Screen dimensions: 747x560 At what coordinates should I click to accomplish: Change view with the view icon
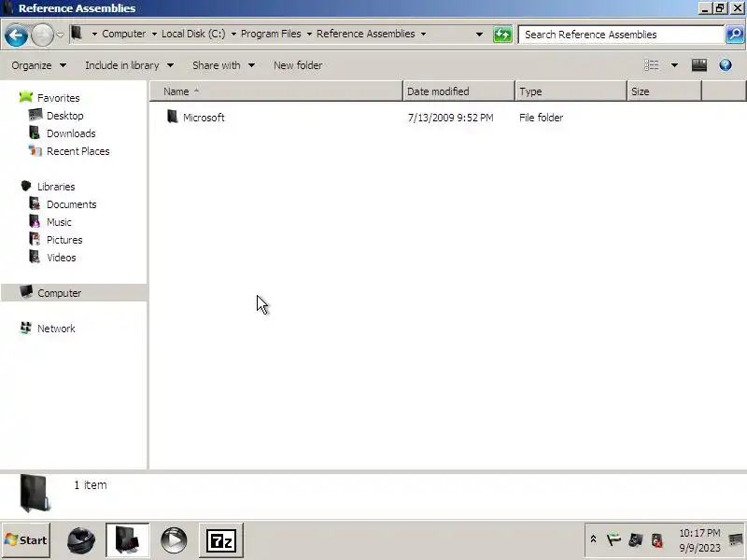point(651,65)
